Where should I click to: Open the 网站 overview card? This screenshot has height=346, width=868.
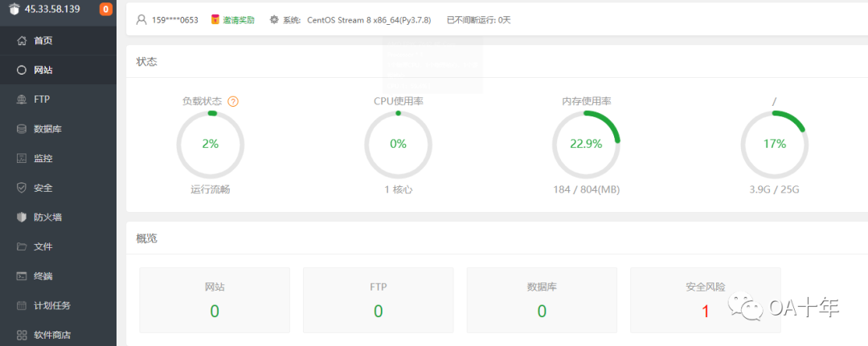[x=215, y=300]
